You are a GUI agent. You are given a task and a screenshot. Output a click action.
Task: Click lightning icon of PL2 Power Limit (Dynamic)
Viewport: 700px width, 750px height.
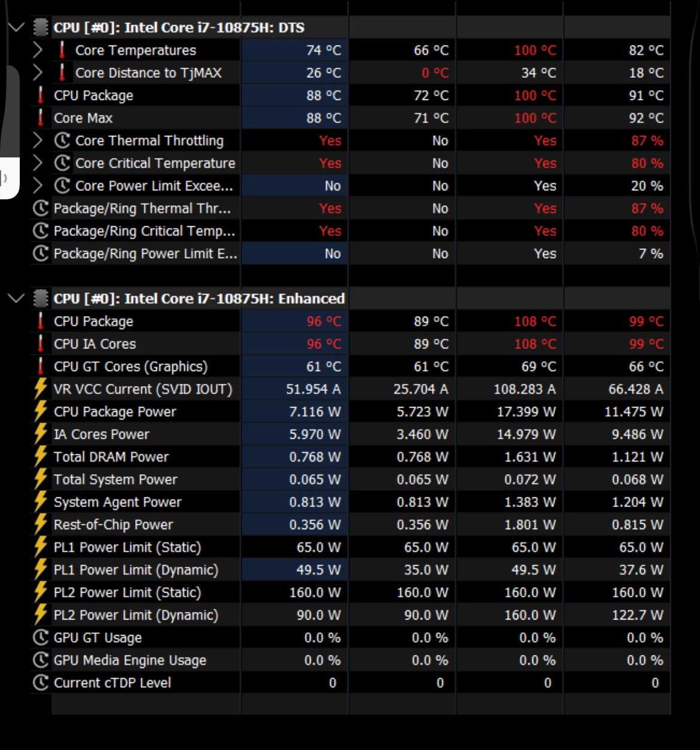(x=41, y=615)
